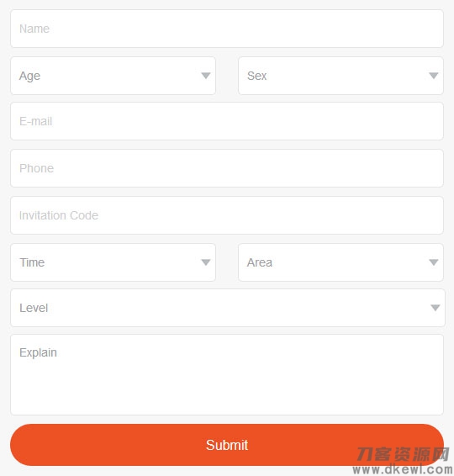The height and width of the screenshot is (476, 454).
Task: Click the 刀客资源网 watermark logo
Action: point(403,454)
